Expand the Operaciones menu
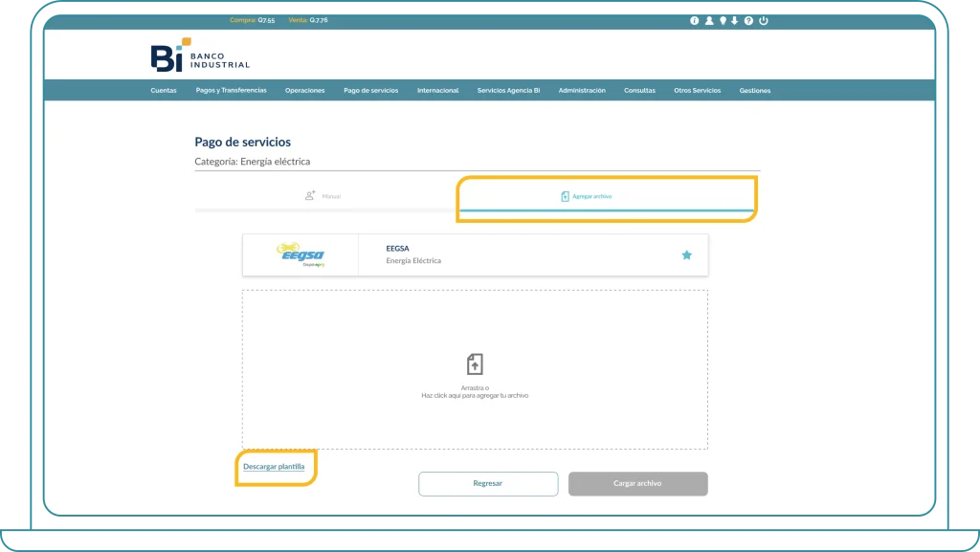980x552 pixels. coord(304,91)
